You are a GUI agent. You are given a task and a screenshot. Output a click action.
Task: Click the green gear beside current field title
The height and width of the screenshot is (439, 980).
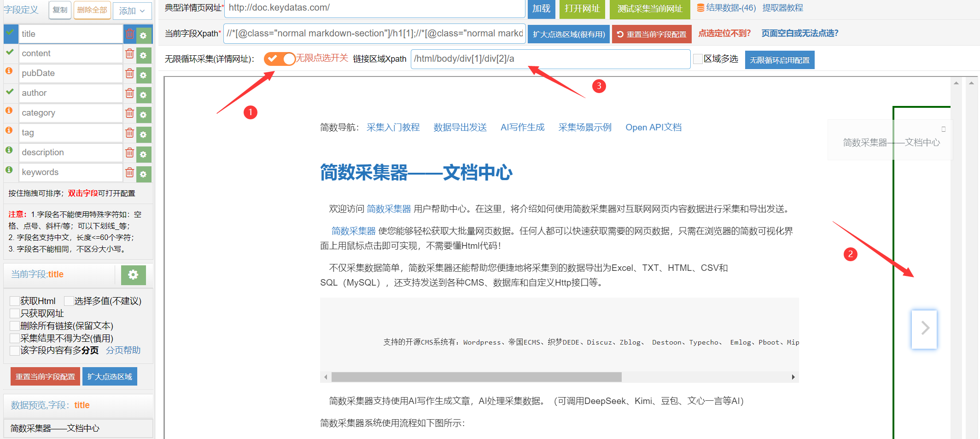(x=133, y=275)
